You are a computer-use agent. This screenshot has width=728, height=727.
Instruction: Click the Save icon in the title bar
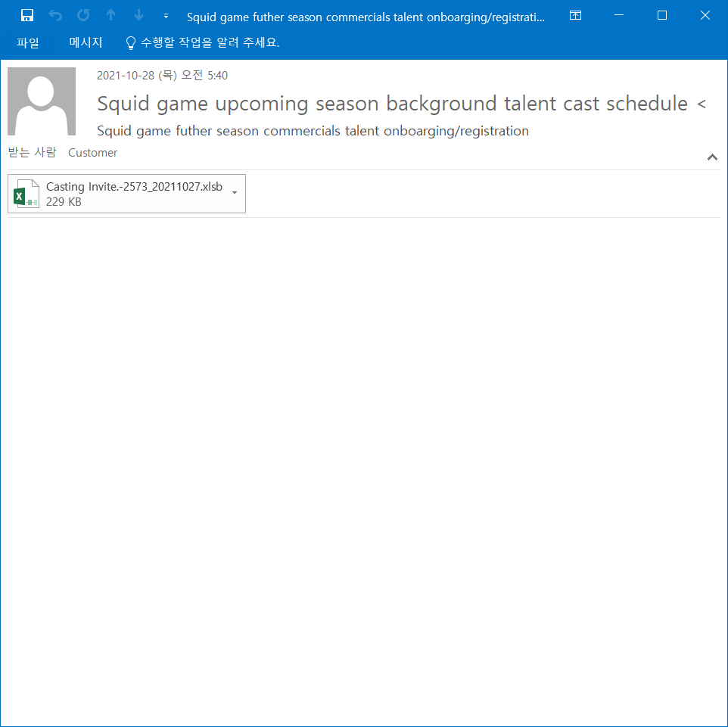[x=27, y=15]
